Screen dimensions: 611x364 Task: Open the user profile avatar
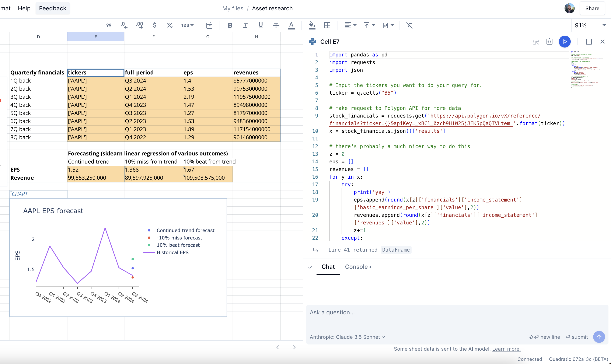coord(569,8)
